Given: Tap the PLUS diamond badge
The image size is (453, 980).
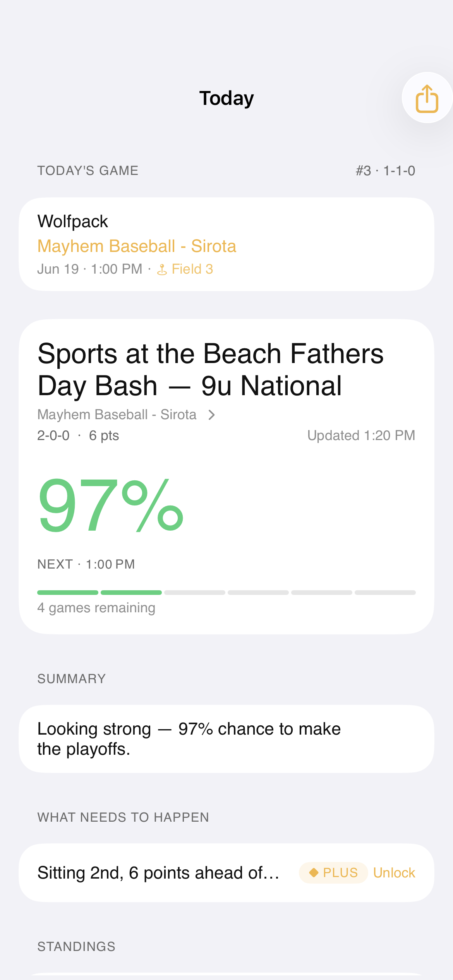Looking at the screenshot, I should pyautogui.click(x=333, y=873).
